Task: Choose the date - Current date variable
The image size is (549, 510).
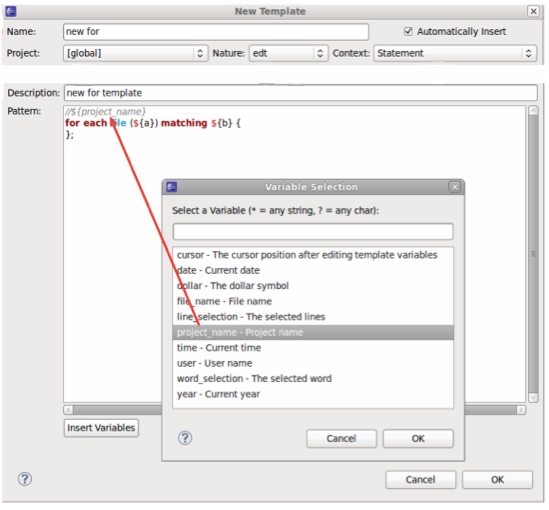Action: click(313, 270)
